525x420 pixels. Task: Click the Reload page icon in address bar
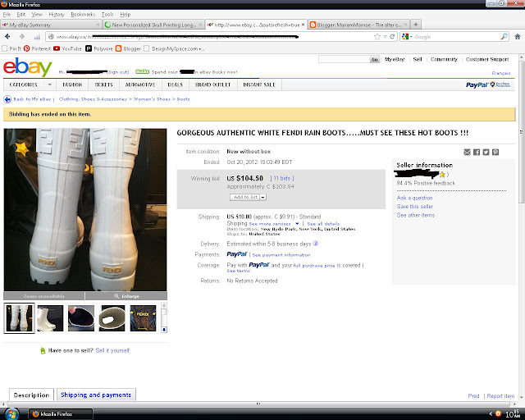click(x=392, y=37)
